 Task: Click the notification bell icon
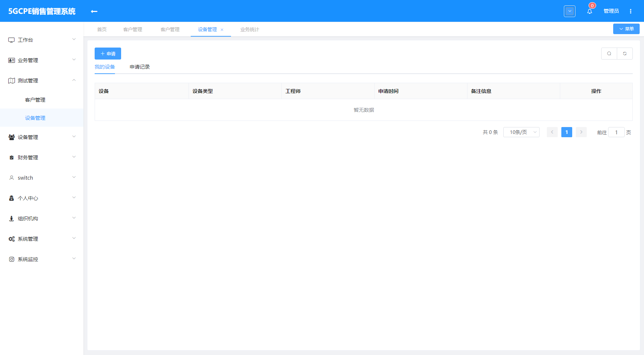590,11
